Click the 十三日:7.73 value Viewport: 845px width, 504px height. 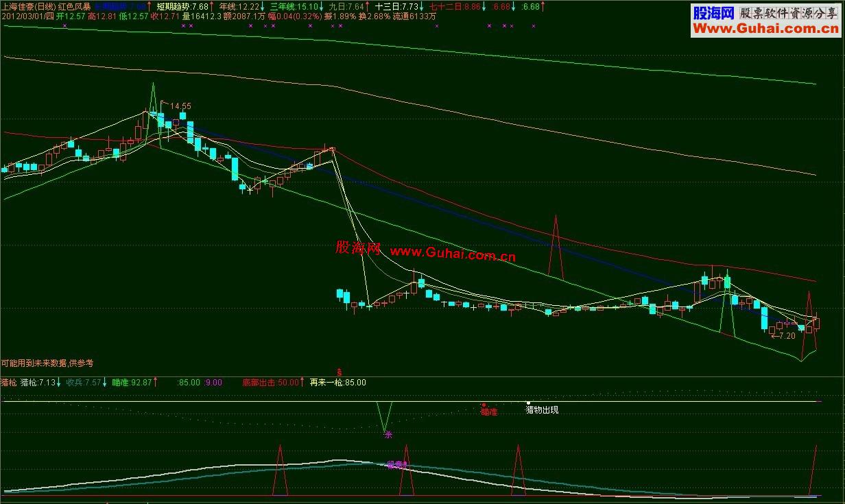396,6
